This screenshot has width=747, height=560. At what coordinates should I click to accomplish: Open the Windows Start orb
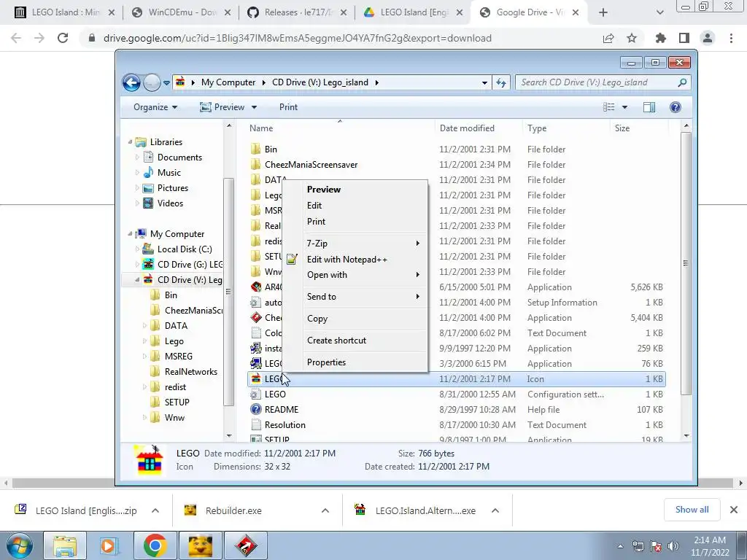[x=20, y=545]
